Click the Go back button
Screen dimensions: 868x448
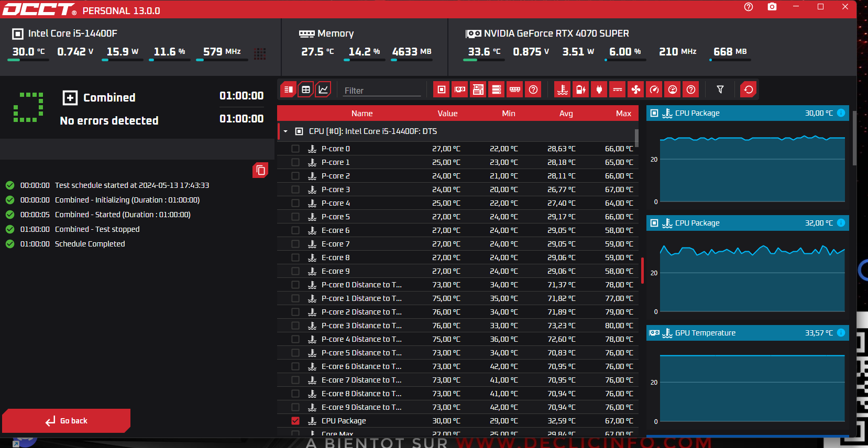pyautogui.click(x=67, y=421)
